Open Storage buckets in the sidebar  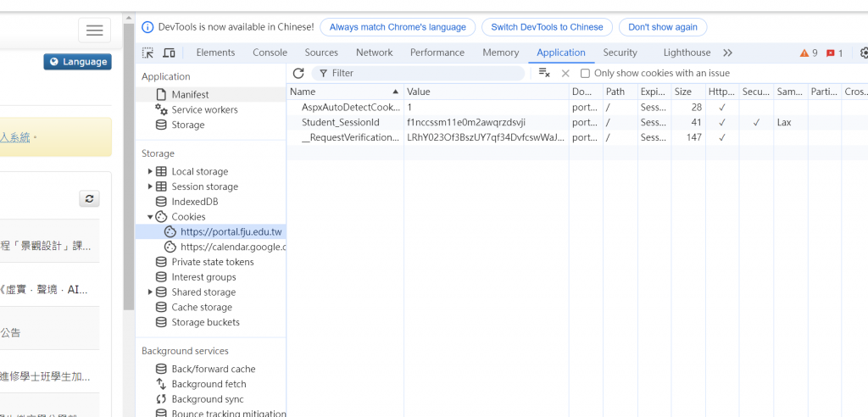[210, 322]
